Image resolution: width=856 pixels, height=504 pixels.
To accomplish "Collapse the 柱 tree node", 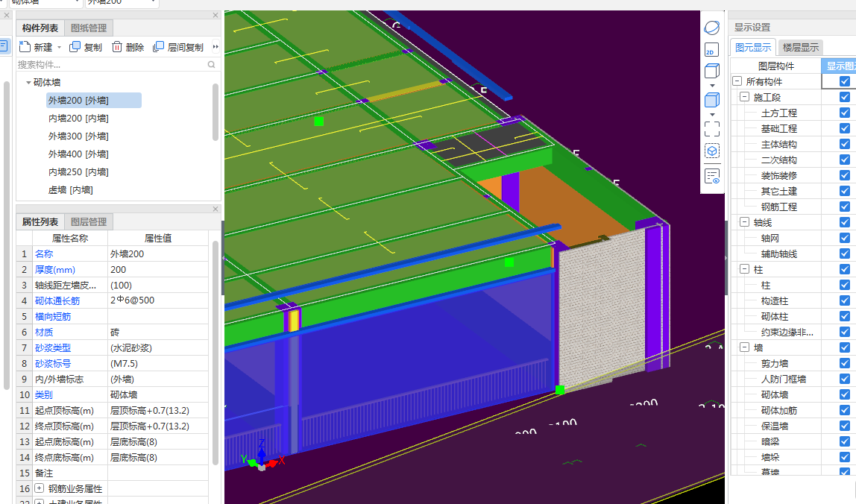I will pyautogui.click(x=744, y=268).
